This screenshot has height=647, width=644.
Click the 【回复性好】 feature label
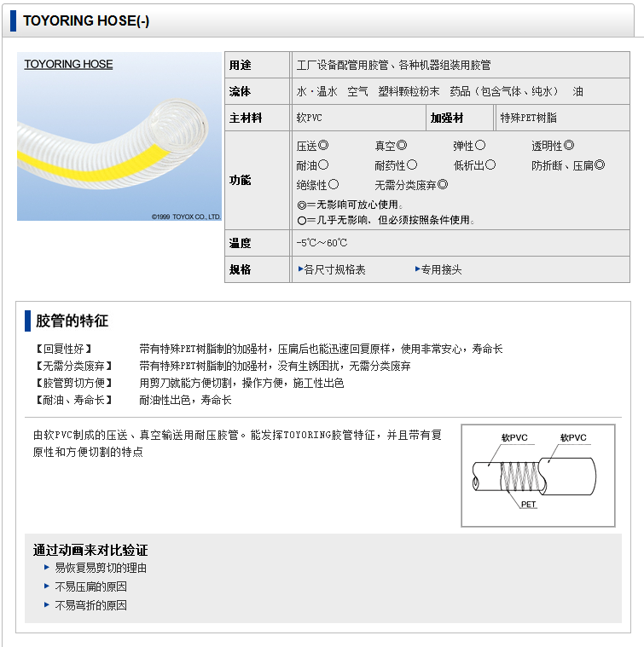[64, 349]
